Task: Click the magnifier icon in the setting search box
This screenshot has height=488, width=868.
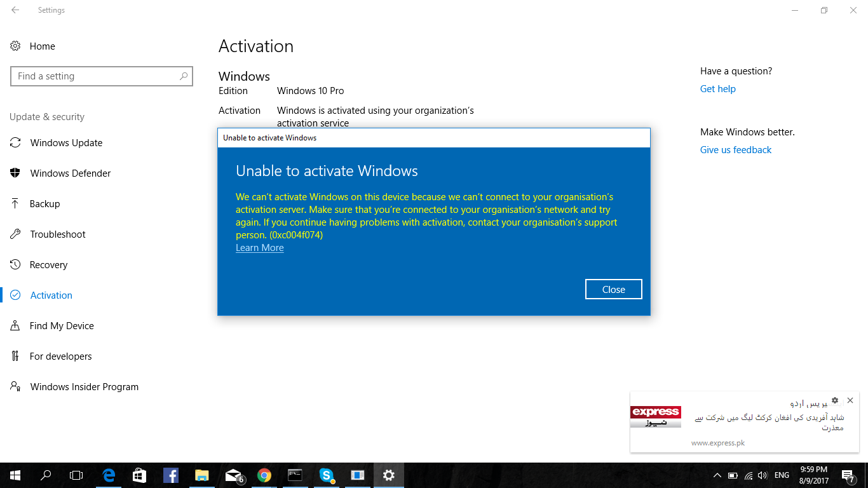Action: (184, 76)
